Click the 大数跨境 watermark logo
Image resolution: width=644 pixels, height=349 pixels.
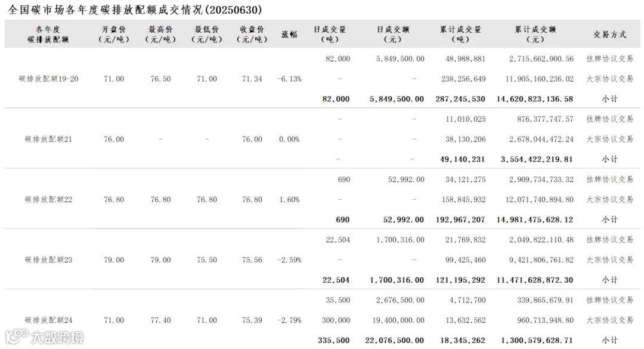tap(44, 337)
